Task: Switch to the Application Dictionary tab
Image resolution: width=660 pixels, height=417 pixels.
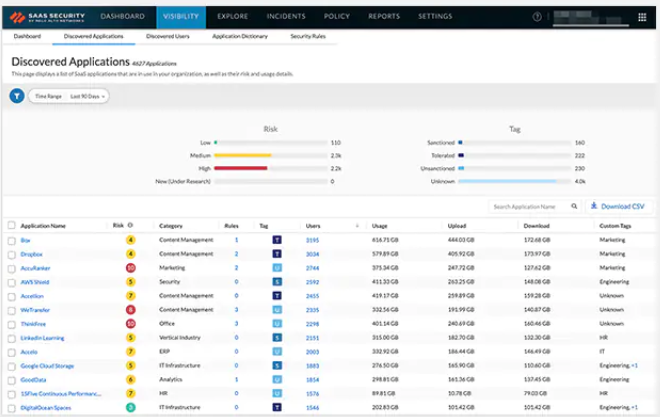Action: 240,36
